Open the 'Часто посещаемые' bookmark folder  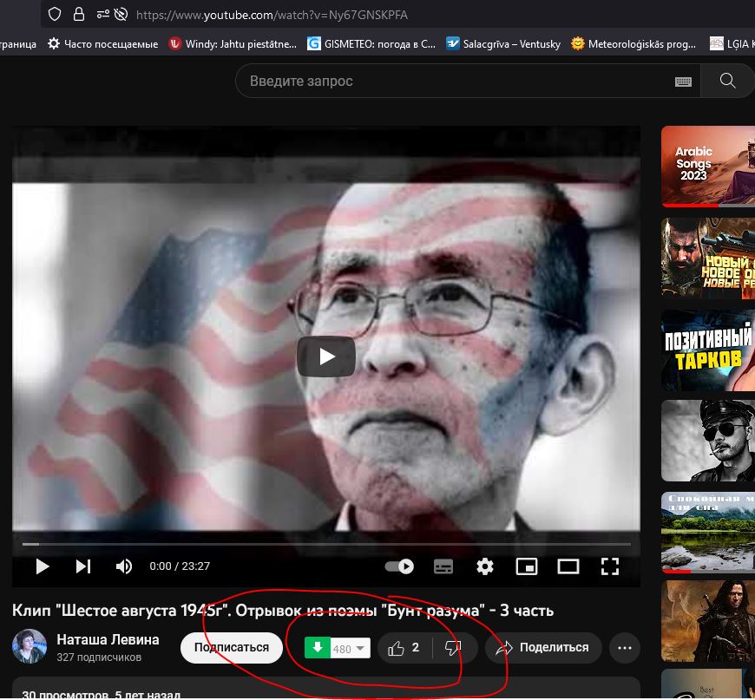tap(103, 44)
